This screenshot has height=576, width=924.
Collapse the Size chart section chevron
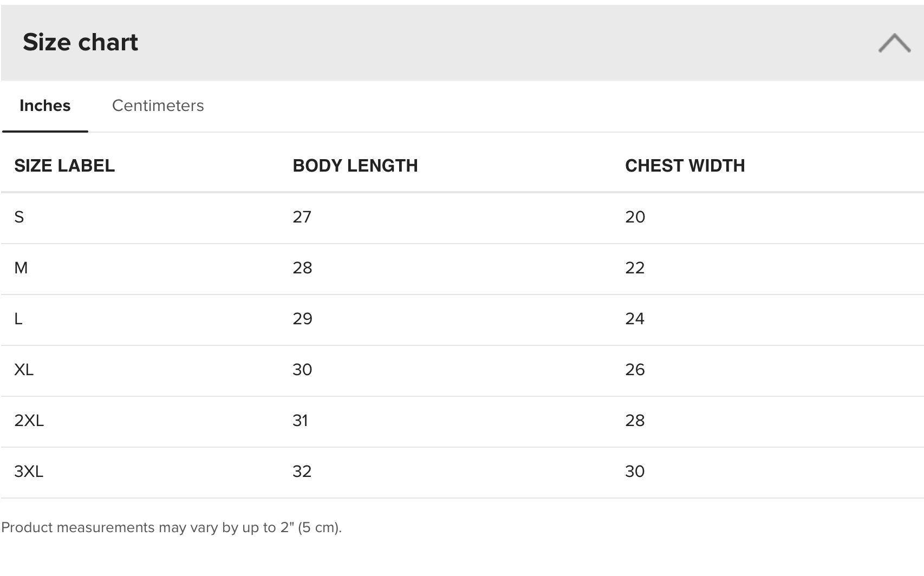pyautogui.click(x=894, y=43)
